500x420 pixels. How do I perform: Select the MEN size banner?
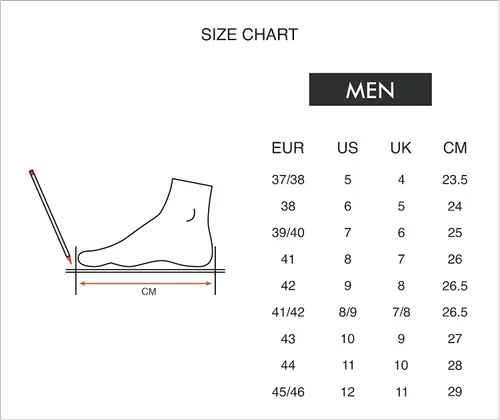click(x=370, y=89)
